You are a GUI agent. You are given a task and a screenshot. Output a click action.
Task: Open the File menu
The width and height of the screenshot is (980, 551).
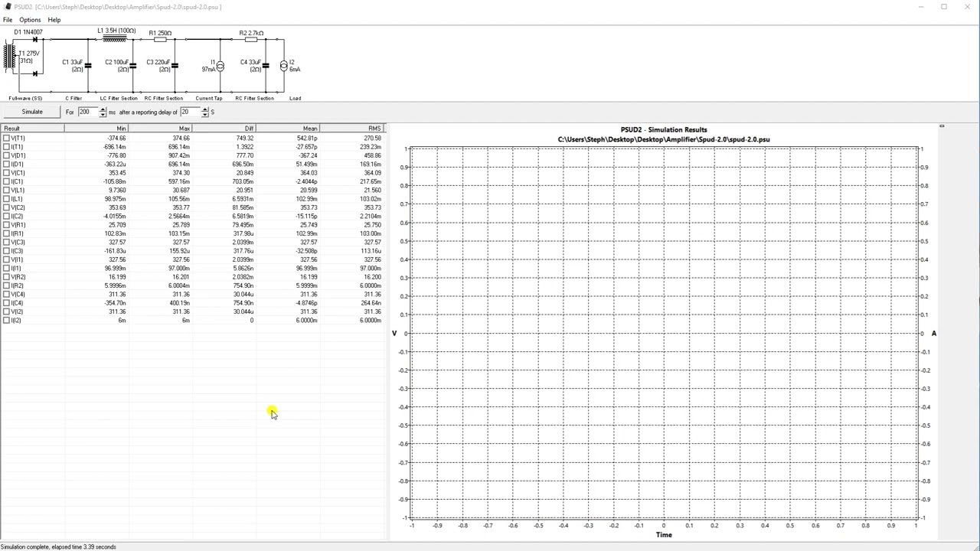[x=8, y=20]
